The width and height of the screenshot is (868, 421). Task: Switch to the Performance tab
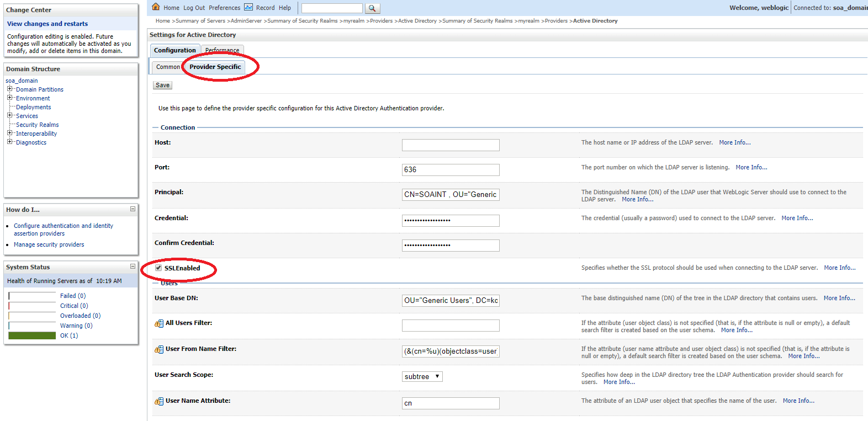point(222,50)
